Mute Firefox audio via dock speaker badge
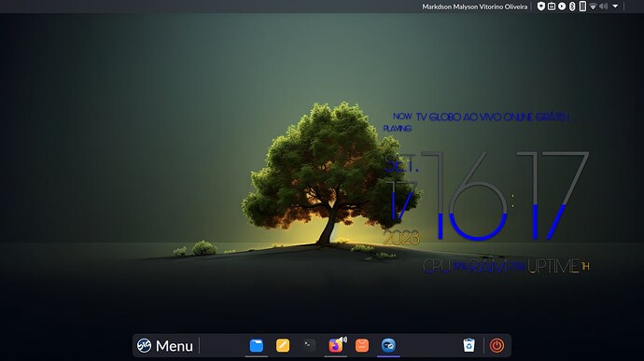Viewport: 644px width, 361px height. click(x=343, y=340)
